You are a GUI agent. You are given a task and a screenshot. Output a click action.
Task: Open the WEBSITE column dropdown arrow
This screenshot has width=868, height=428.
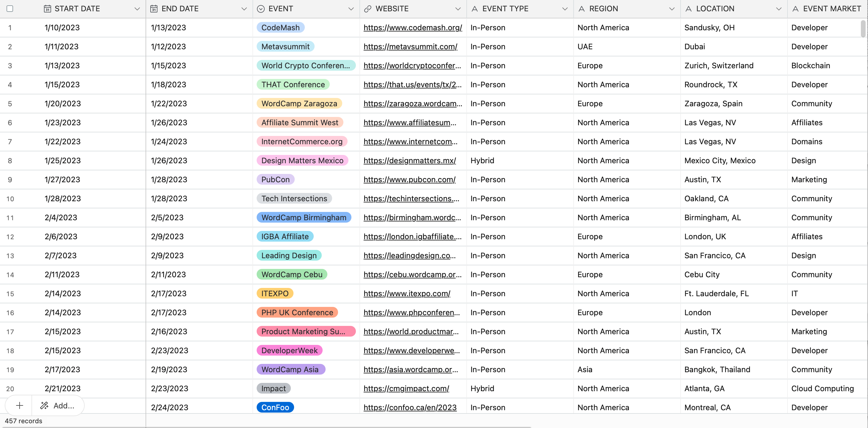(x=458, y=9)
